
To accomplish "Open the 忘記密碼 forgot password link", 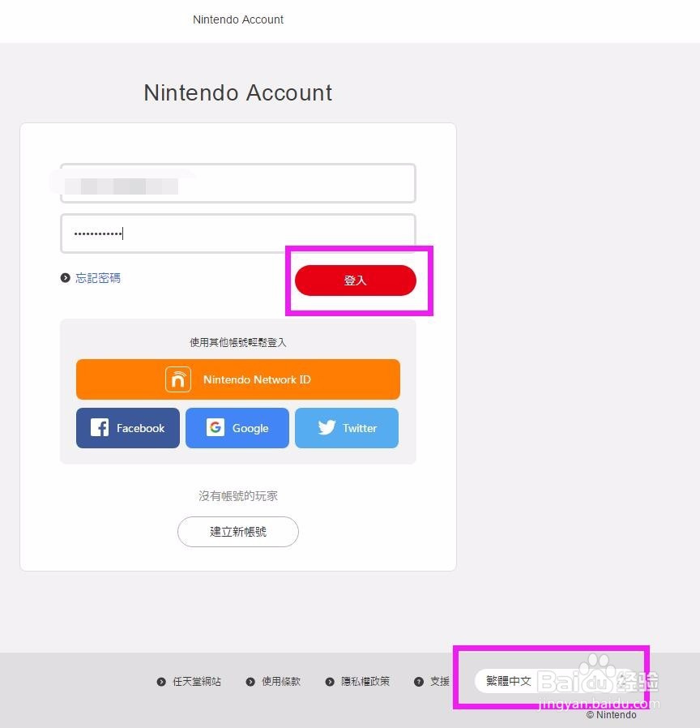I will click(98, 277).
